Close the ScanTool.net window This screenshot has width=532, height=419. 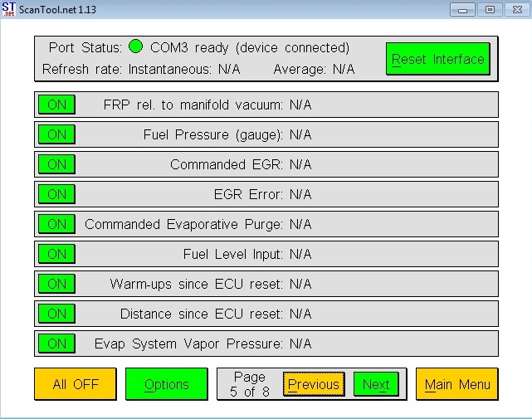tap(517, 10)
